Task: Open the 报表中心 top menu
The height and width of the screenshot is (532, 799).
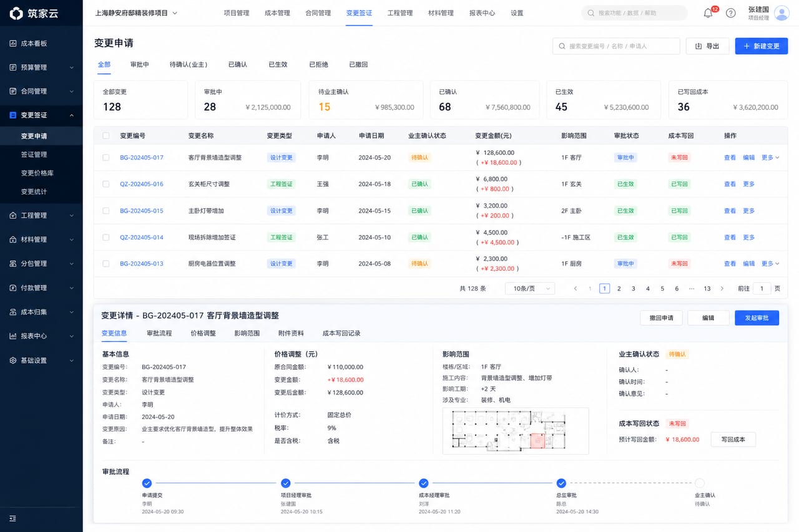Action: coord(482,13)
